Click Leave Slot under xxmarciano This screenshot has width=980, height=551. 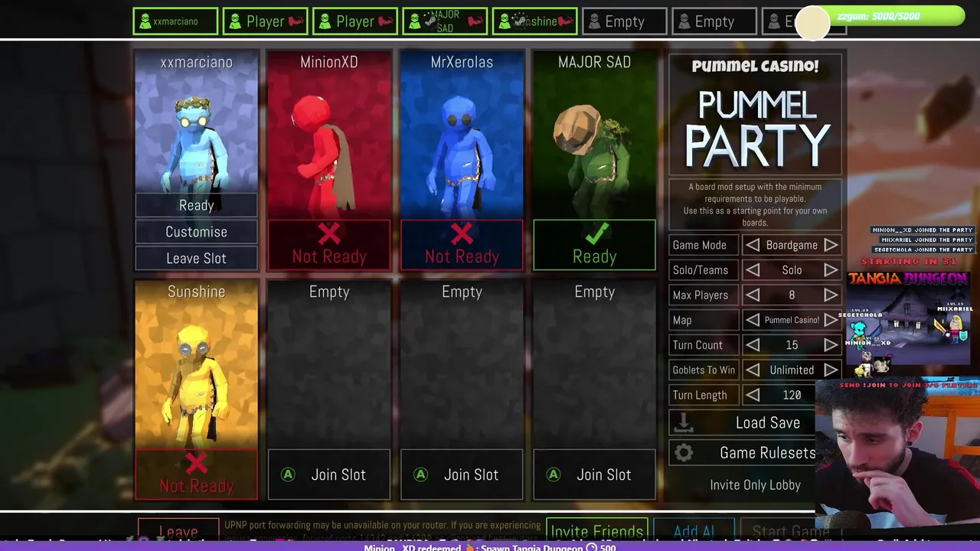click(x=196, y=258)
